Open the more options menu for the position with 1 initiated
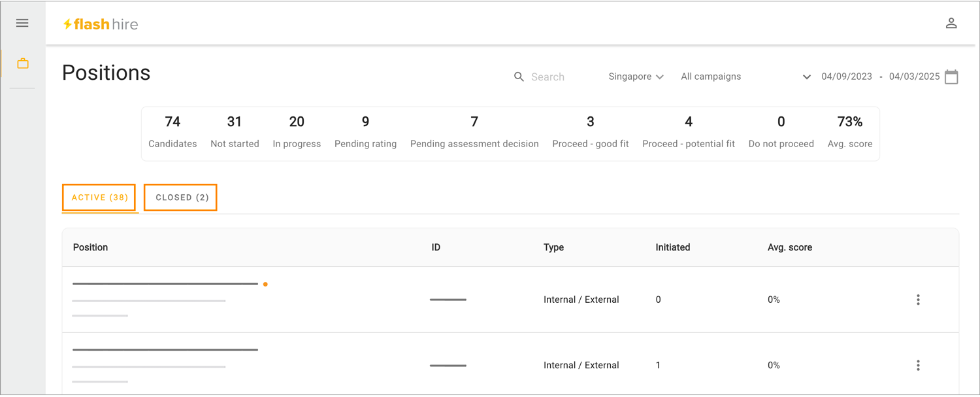This screenshot has height=397, width=980. click(918, 365)
